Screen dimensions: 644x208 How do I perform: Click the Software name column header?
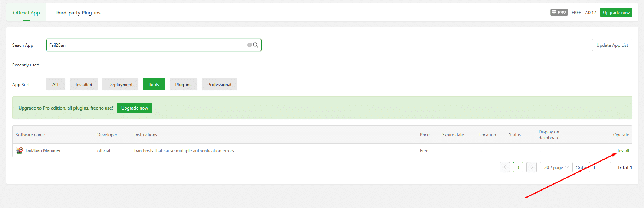(x=30, y=134)
